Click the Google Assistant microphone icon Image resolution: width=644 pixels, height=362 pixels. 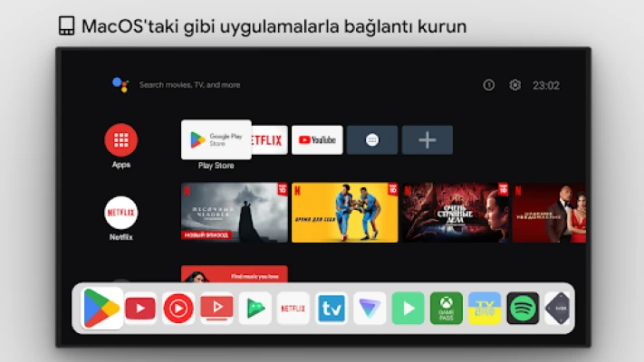(x=120, y=85)
